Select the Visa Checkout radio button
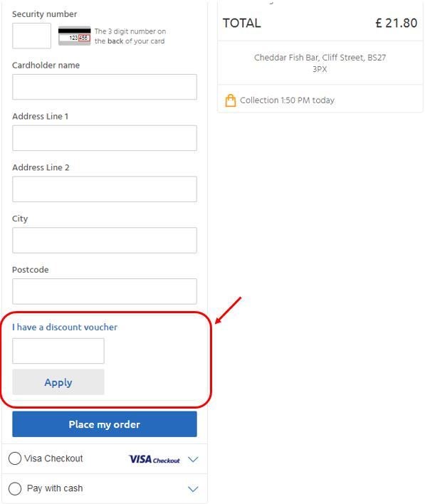425x504 pixels. 15,458
